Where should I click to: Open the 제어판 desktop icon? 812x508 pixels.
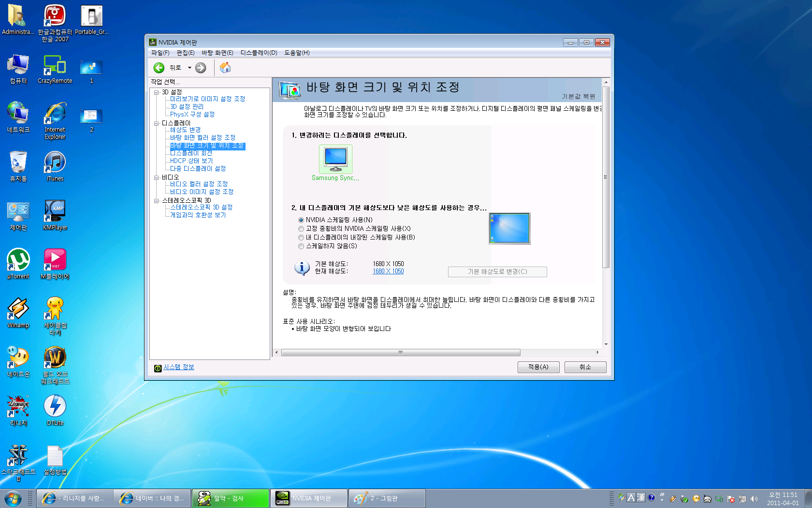18,215
